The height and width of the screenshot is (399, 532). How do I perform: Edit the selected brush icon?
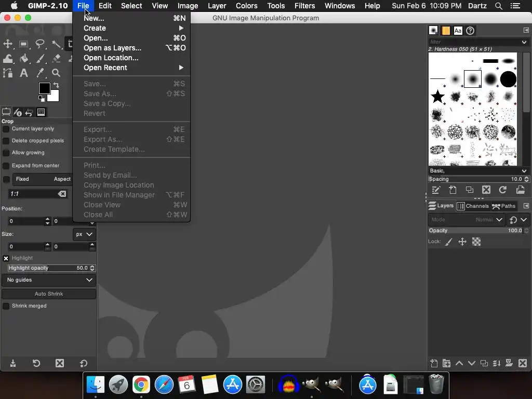436,190
